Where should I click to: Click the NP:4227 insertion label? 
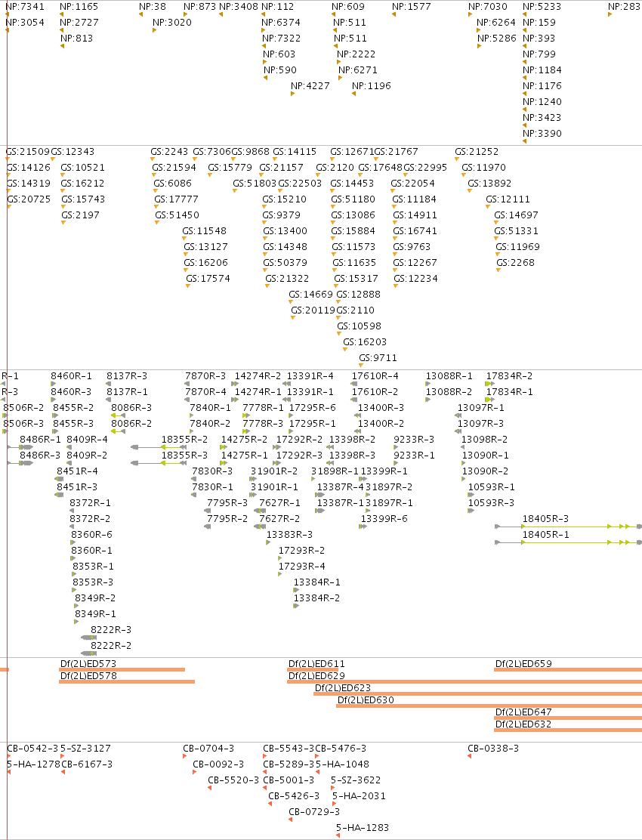click(310, 85)
